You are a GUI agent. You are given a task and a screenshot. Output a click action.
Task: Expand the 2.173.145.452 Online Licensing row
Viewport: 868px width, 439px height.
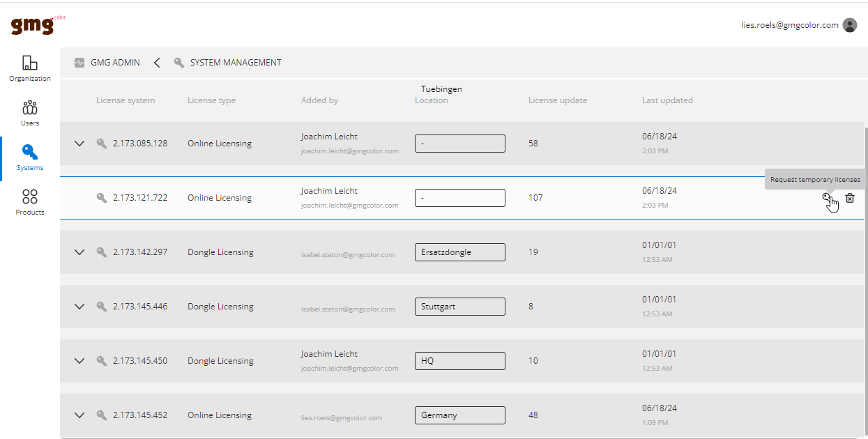pos(79,415)
